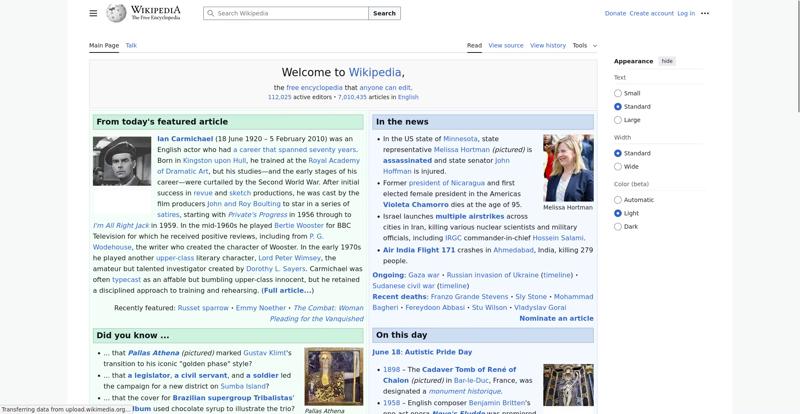
Task: Open the View history tab
Action: [547, 45]
